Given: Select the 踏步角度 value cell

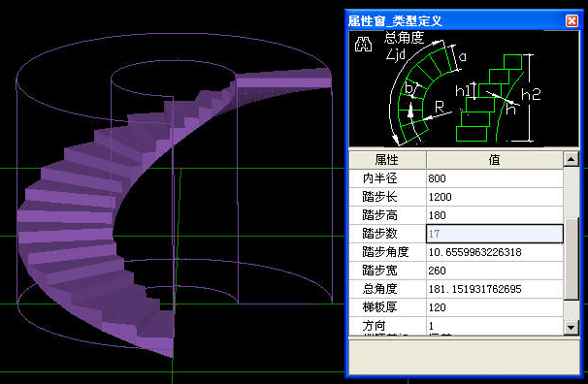Looking at the screenshot, I should point(495,252).
